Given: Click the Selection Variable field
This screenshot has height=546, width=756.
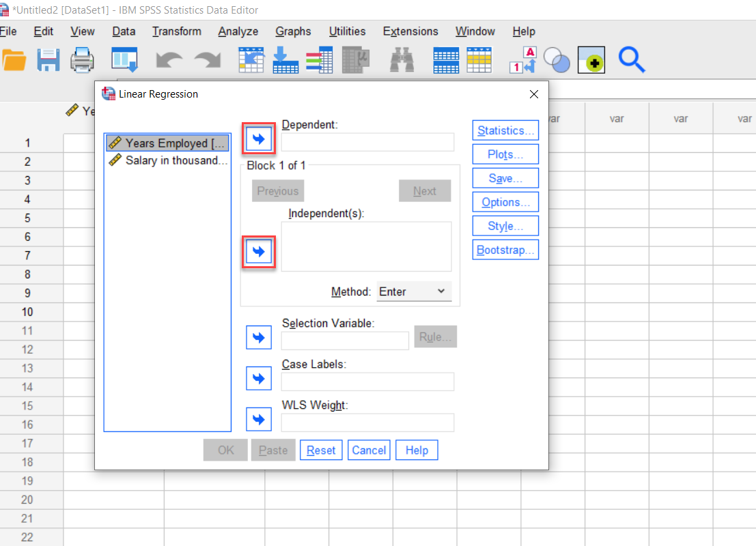Looking at the screenshot, I should tap(345, 341).
